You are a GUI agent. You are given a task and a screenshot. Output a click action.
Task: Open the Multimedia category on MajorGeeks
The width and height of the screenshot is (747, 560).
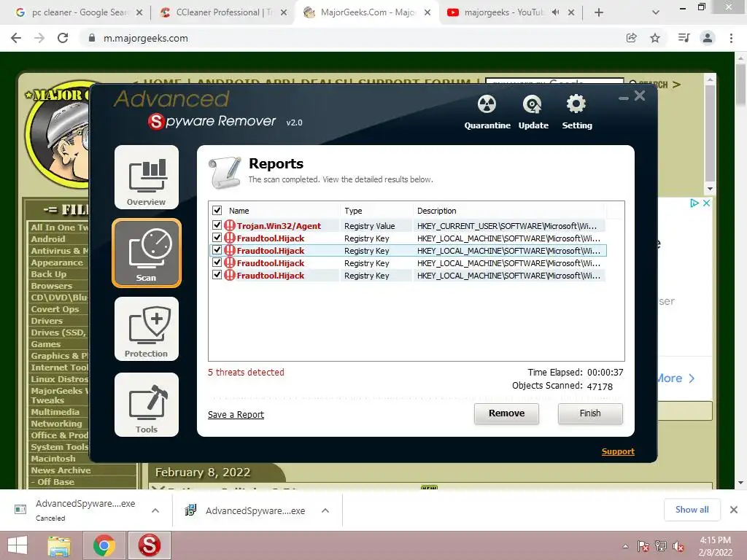(55, 412)
